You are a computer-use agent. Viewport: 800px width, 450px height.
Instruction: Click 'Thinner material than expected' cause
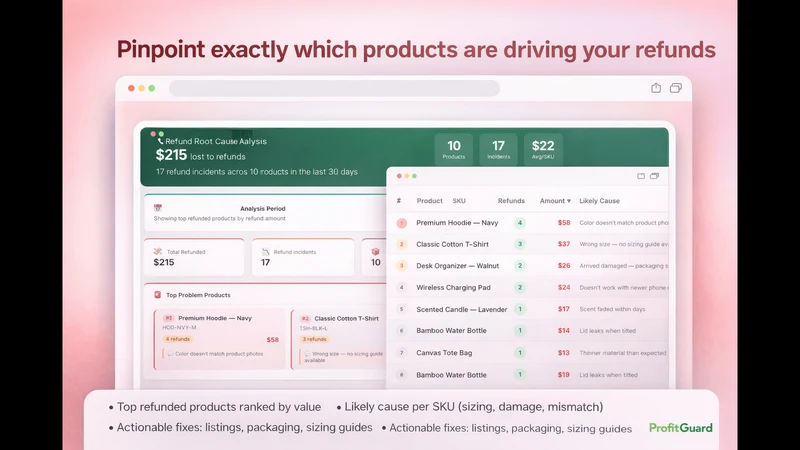point(623,353)
